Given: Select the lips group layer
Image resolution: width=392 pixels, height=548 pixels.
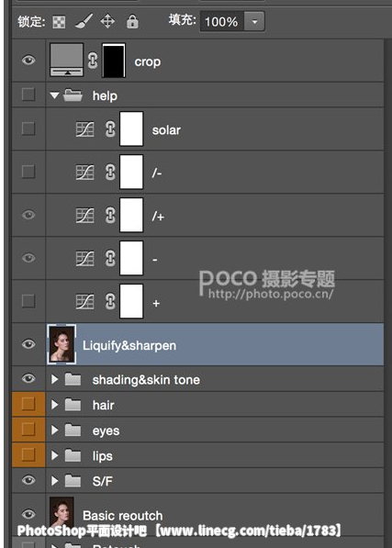Looking at the screenshot, I should click(197, 455).
